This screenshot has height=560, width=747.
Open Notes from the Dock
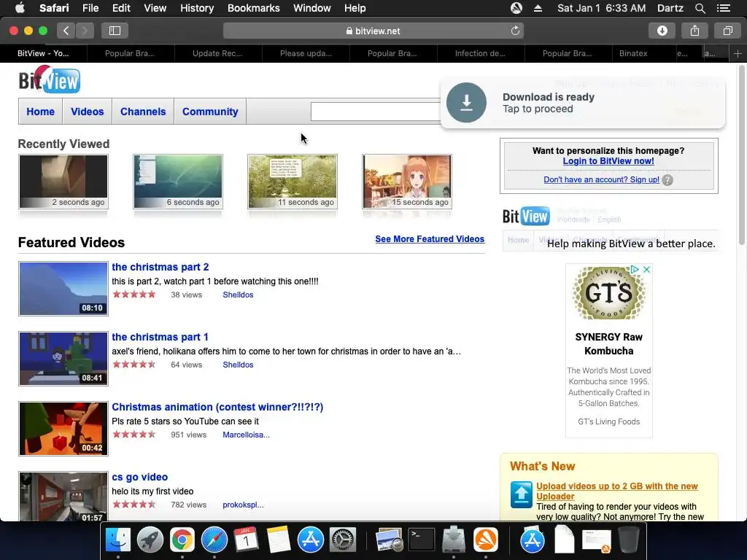279,540
